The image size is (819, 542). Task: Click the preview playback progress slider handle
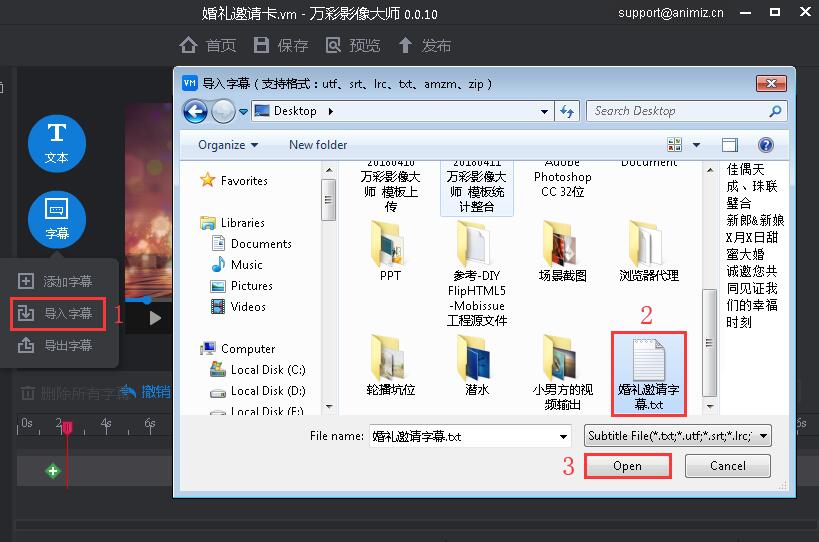(147, 300)
